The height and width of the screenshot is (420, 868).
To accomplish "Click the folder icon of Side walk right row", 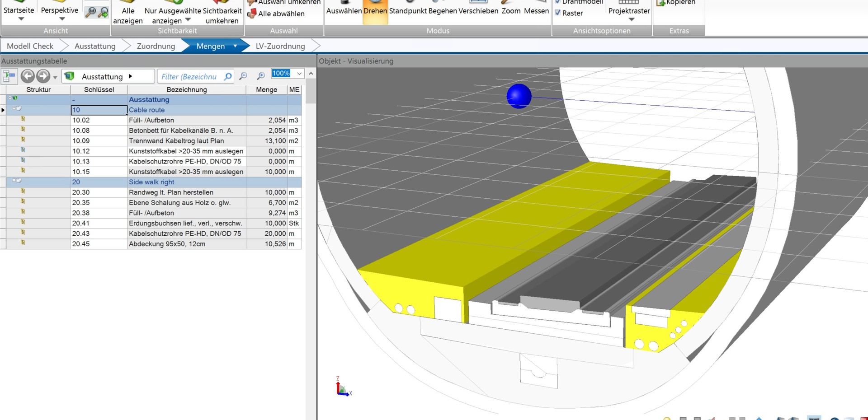I will coord(19,180).
